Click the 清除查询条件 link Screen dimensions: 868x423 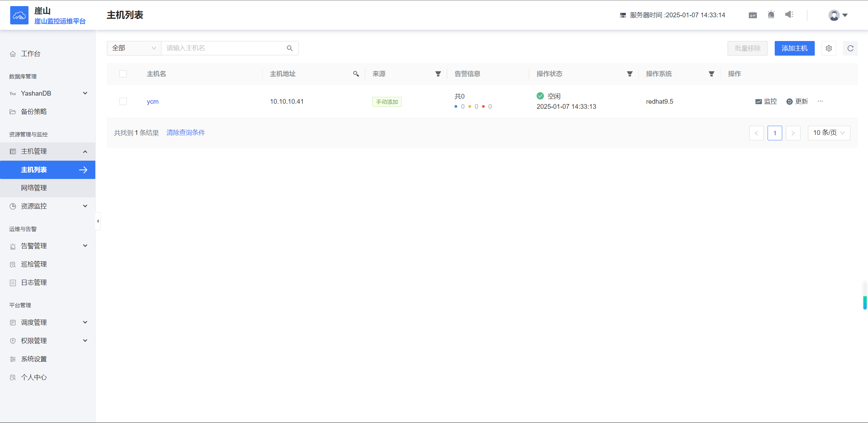(186, 133)
